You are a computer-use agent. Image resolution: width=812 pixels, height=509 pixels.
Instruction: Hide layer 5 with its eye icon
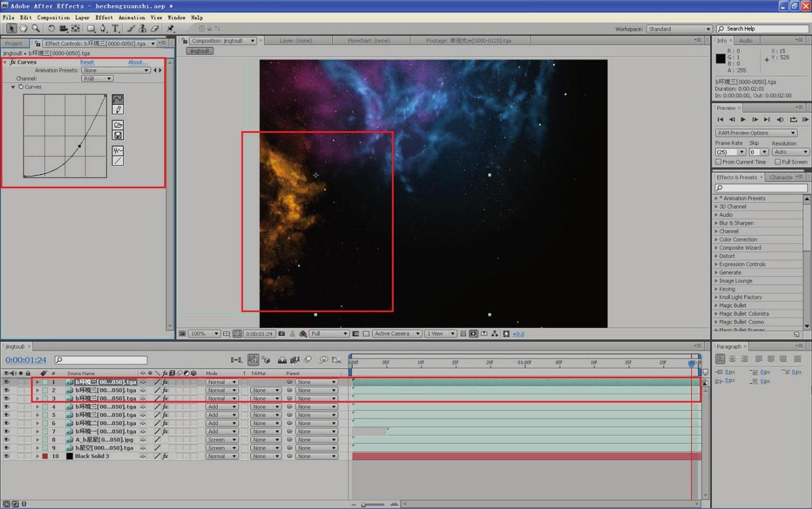7,415
